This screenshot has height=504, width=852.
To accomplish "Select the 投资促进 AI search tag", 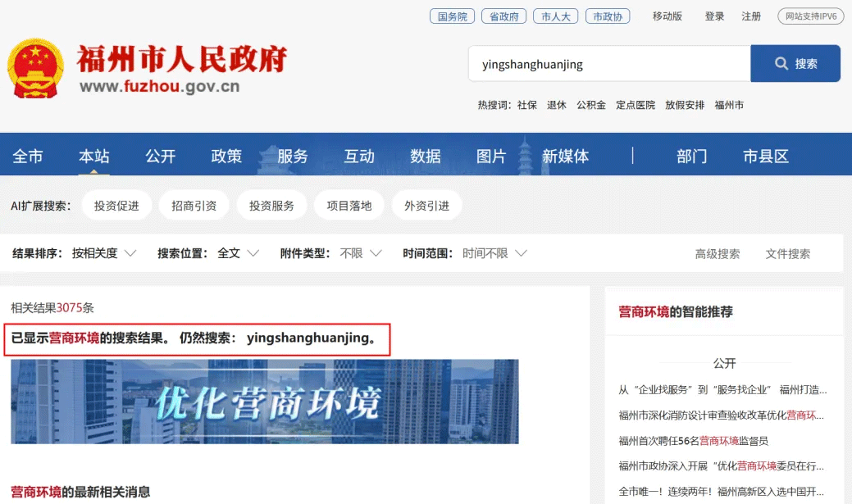I will coord(116,205).
